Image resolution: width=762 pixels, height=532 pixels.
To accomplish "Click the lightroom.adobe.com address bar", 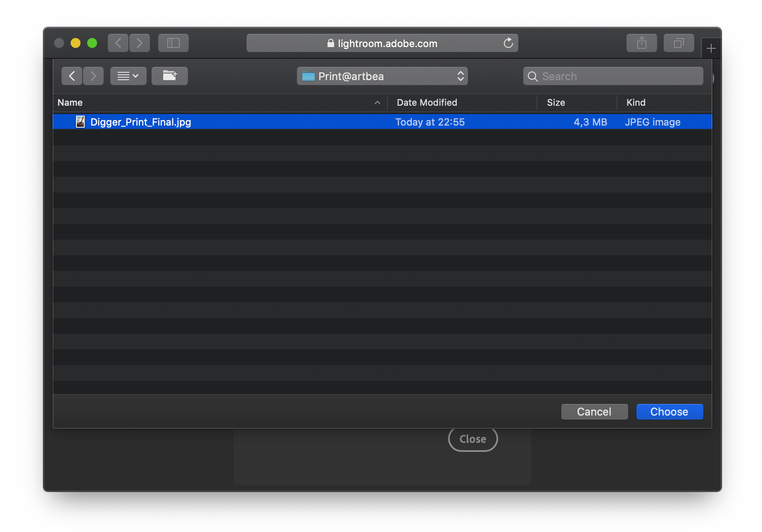I will (x=382, y=43).
